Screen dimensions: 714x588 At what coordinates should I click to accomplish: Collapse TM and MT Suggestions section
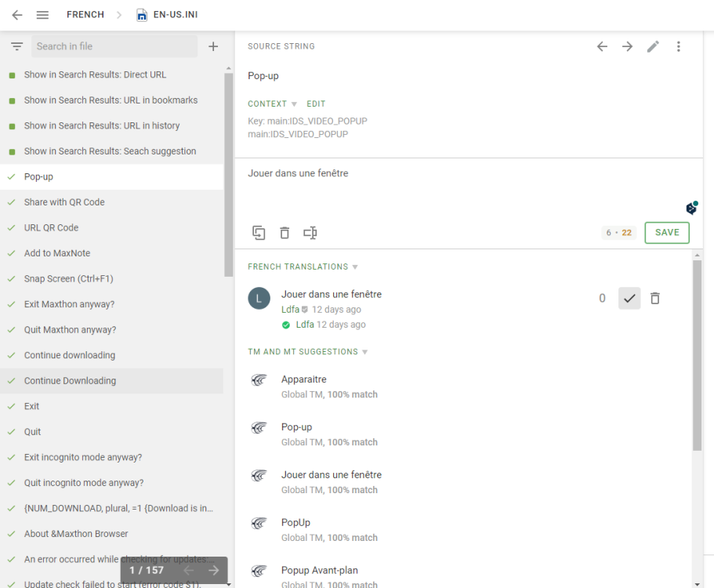(x=364, y=352)
